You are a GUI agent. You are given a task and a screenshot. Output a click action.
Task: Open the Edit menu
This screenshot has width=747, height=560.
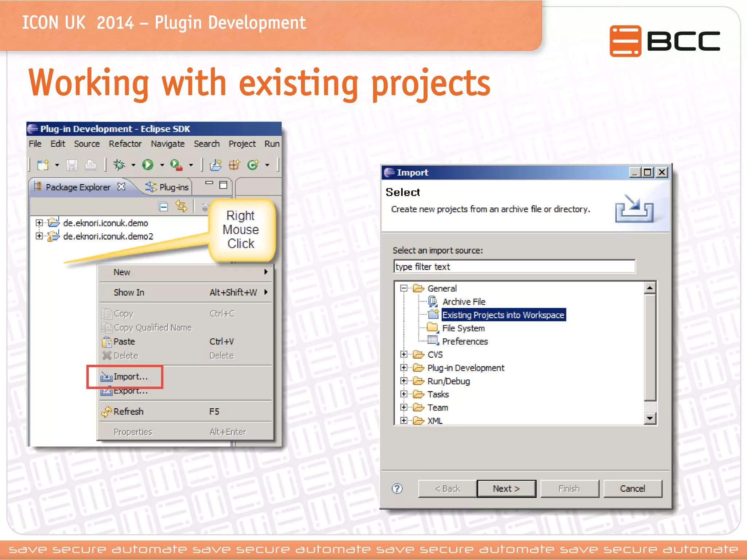[58, 144]
